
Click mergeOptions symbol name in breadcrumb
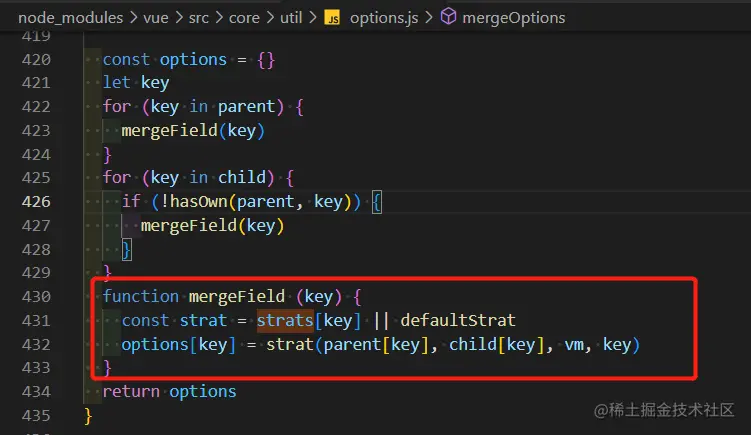tap(513, 17)
